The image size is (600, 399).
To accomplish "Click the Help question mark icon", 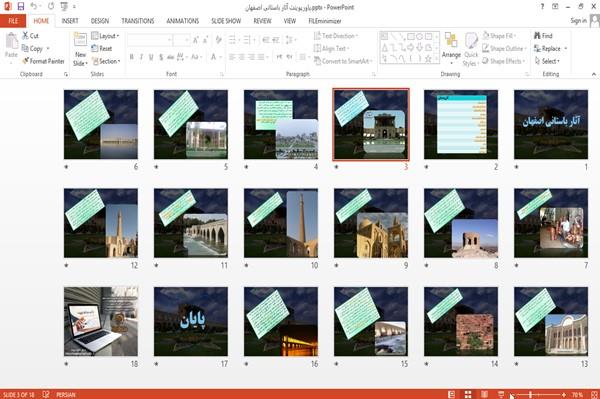I will click(542, 7).
